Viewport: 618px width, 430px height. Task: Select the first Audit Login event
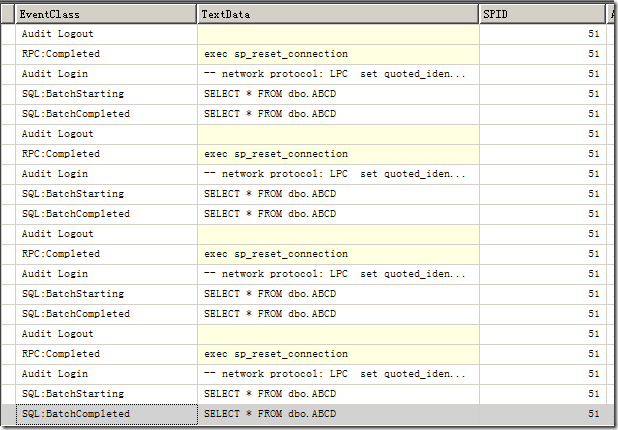coord(55,74)
